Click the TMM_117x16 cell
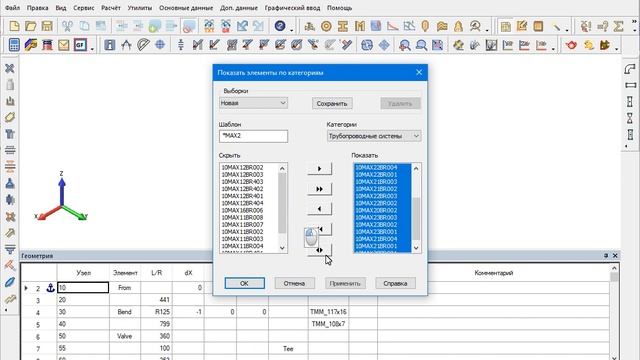Image resolution: width=640 pixels, height=360 pixels. (328, 312)
